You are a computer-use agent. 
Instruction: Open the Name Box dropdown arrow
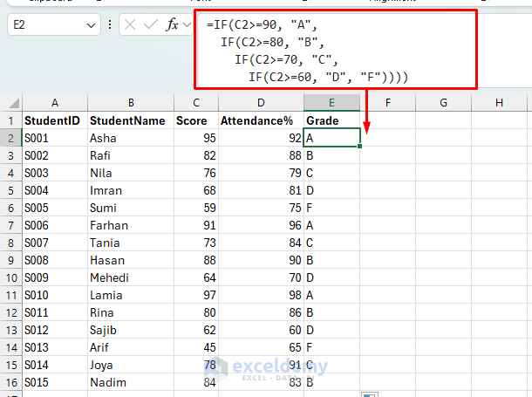point(91,25)
